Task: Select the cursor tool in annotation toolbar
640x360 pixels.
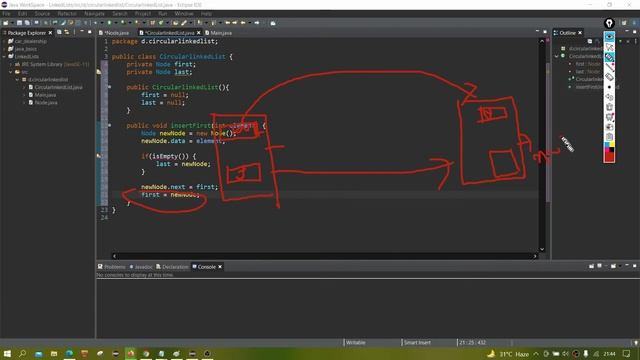Action: pyautogui.click(x=609, y=47)
